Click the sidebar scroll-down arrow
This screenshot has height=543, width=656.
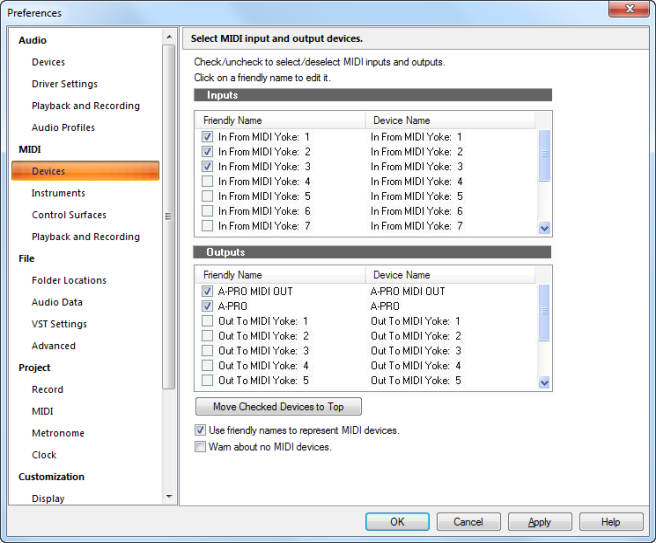point(169,497)
